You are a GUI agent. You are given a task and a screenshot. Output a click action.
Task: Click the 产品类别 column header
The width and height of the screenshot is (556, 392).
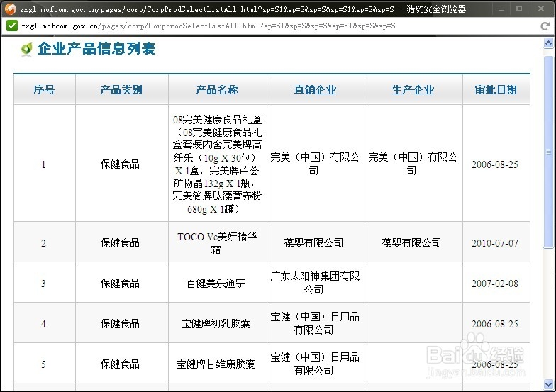coord(121,89)
